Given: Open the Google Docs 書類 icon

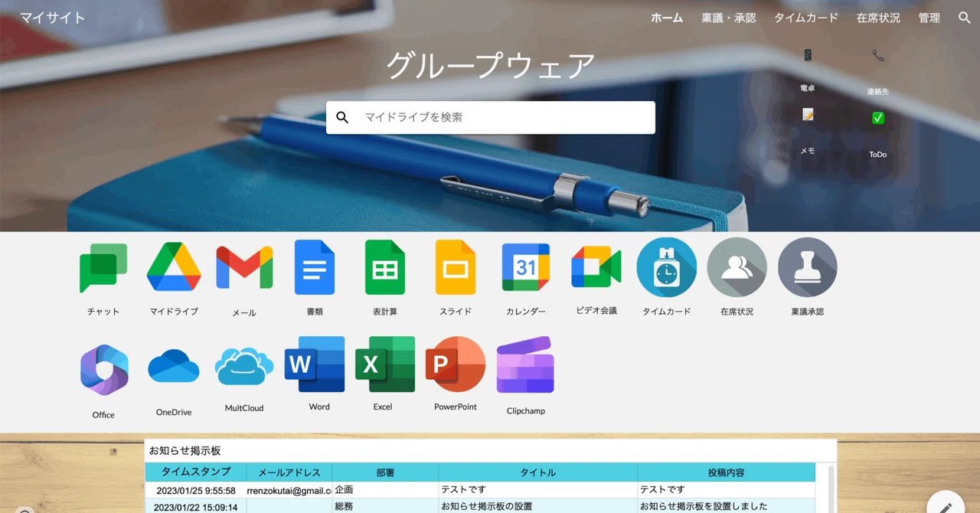Looking at the screenshot, I should pyautogui.click(x=315, y=267).
